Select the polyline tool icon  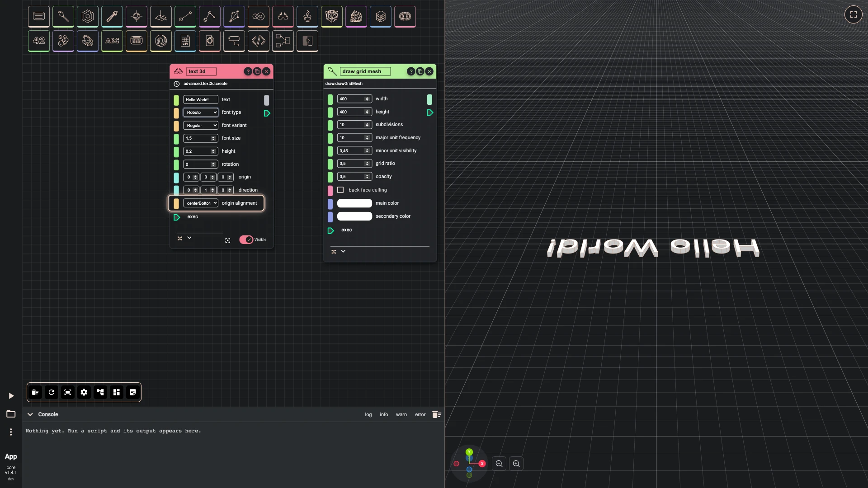click(x=210, y=17)
